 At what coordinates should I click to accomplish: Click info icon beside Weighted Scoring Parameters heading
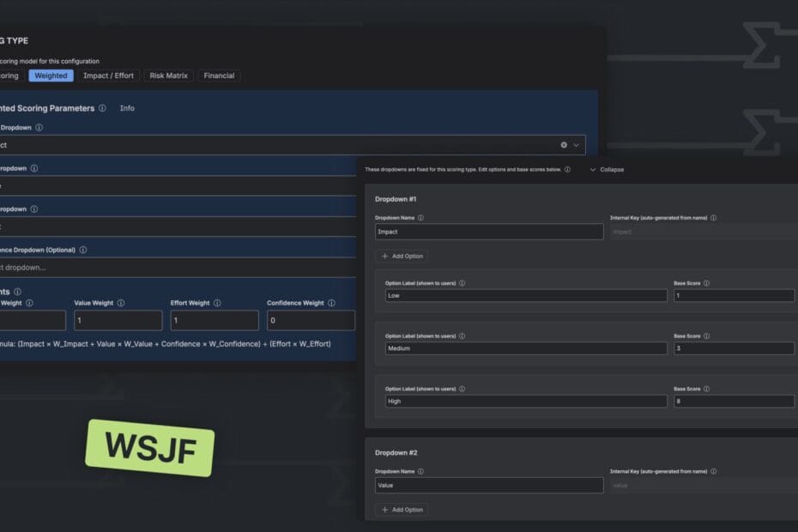point(102,108)
